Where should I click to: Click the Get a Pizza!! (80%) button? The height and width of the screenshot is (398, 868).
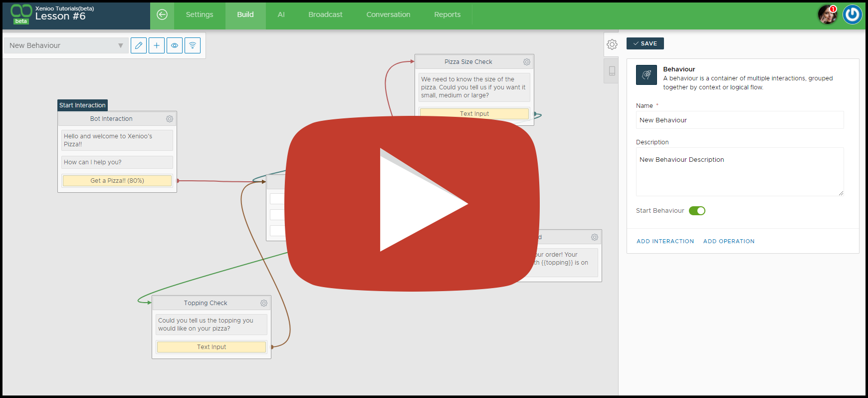tap(117, 181)
